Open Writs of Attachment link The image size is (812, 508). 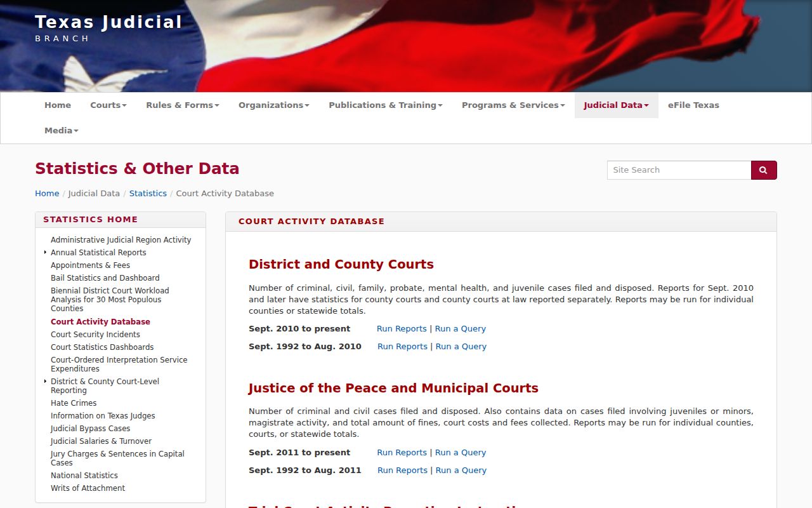point(88,488)
